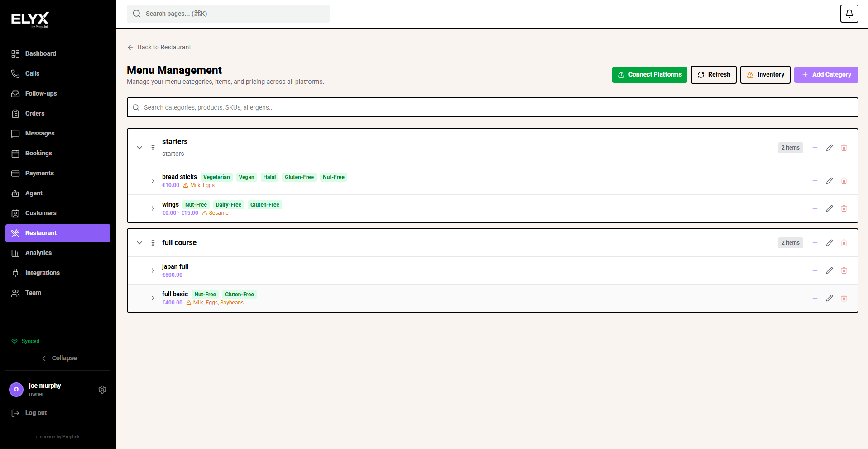Go to Bookings
868x449 pixels.
point(58,153)
